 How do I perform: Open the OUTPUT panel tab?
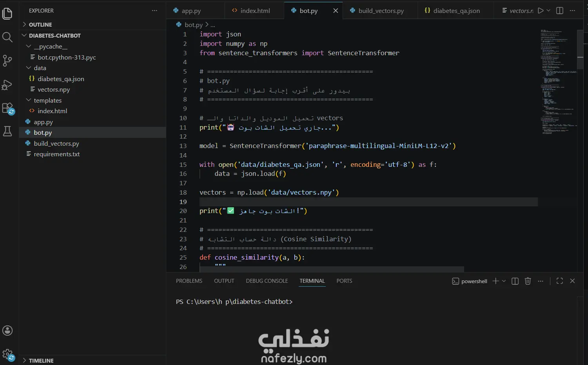(x=224, y=281)
